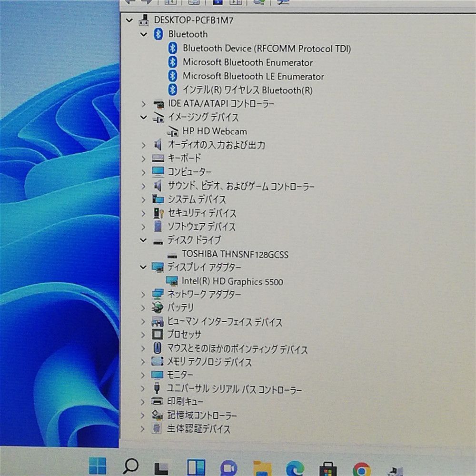
Task: Select the セキュリティ デバイス label
Action: [x=202, y=213]
